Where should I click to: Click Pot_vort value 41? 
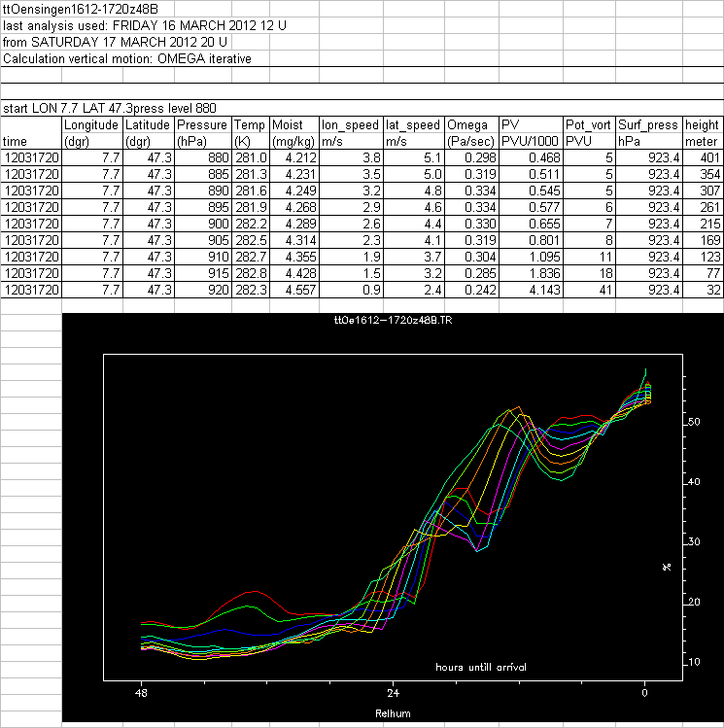point(589,290)
